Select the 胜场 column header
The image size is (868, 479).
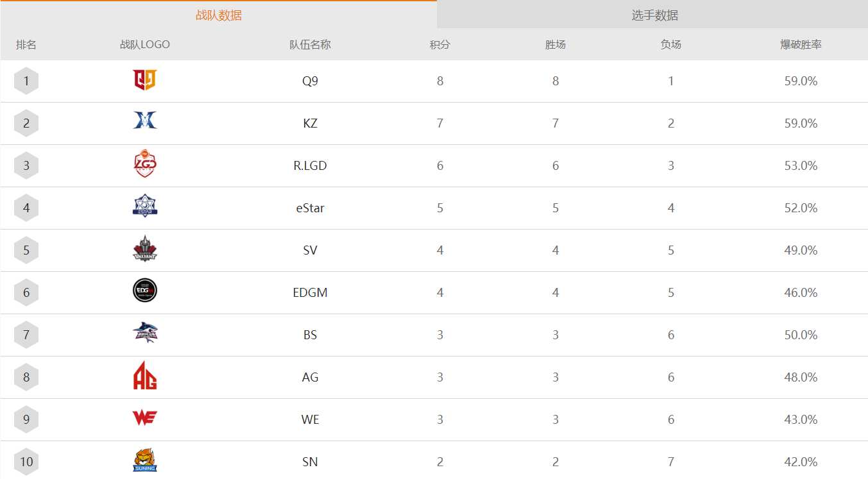point(556,45)
